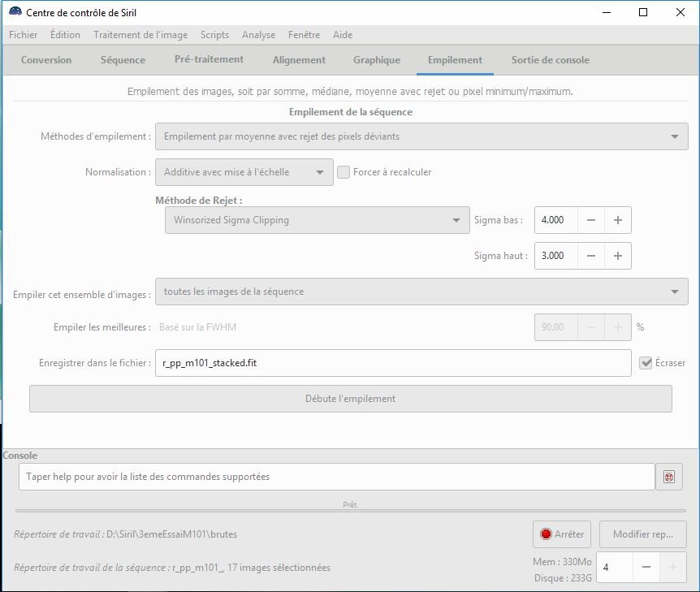Decrease Sigma haut with minus button
This screenshot has width=700, height=592.
[590, 256]
